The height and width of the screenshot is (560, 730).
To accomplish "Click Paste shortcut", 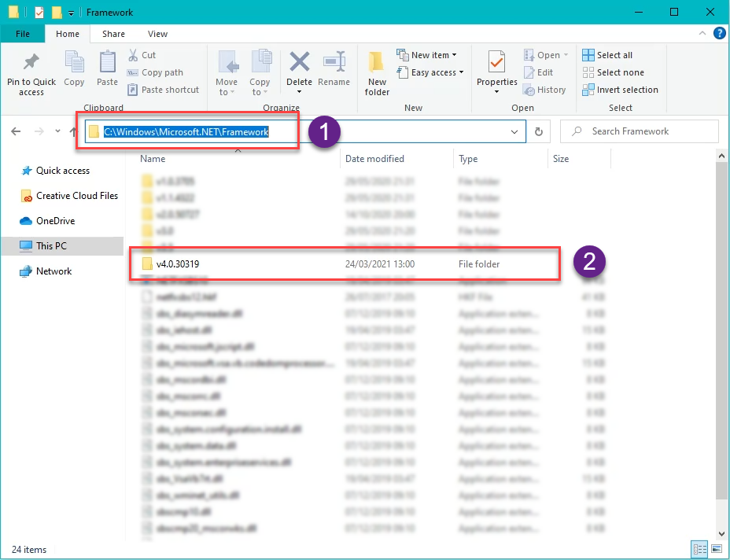I will point(164,90).
